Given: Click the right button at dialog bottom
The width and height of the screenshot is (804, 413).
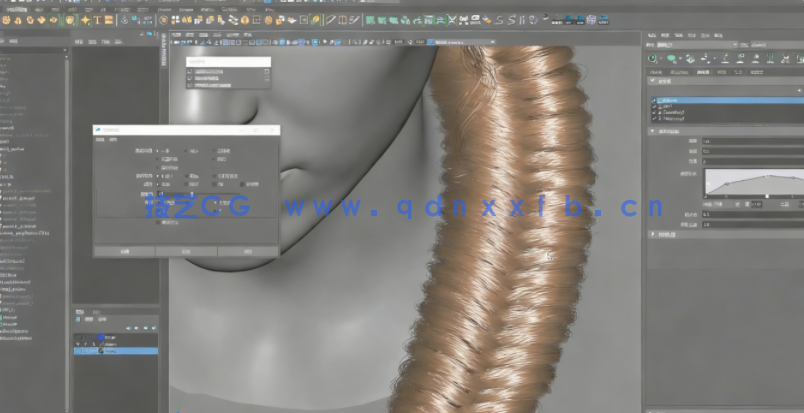Looking at the screenshot, I should click(248, 251).
